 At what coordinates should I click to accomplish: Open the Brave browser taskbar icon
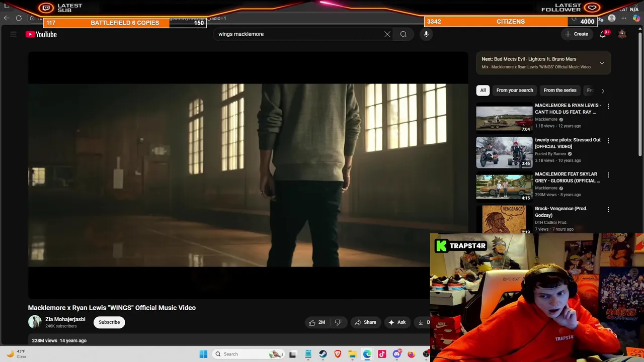click(x=338, y=354)
